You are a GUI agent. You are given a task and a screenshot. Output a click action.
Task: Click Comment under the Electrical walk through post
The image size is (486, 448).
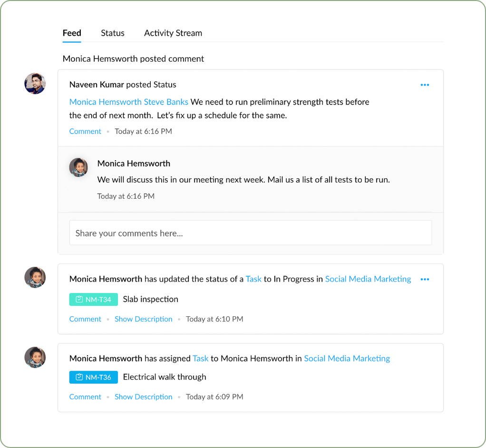pos(85,397)
